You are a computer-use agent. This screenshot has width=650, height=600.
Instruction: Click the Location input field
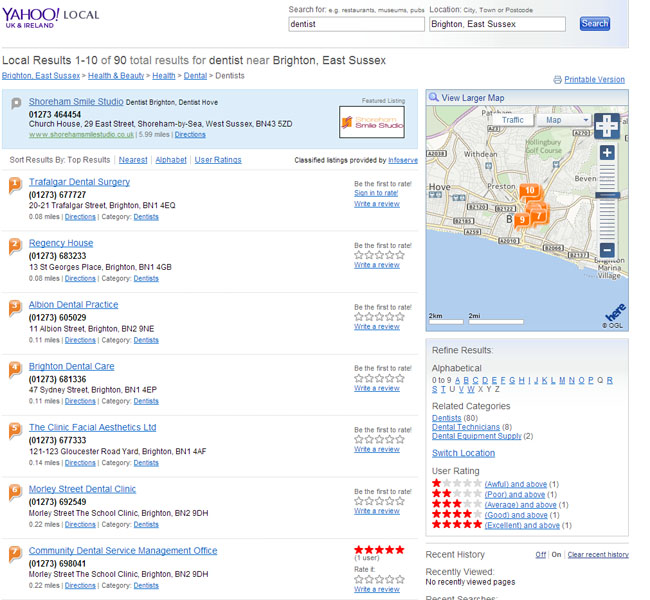click(x=497, y=24)
